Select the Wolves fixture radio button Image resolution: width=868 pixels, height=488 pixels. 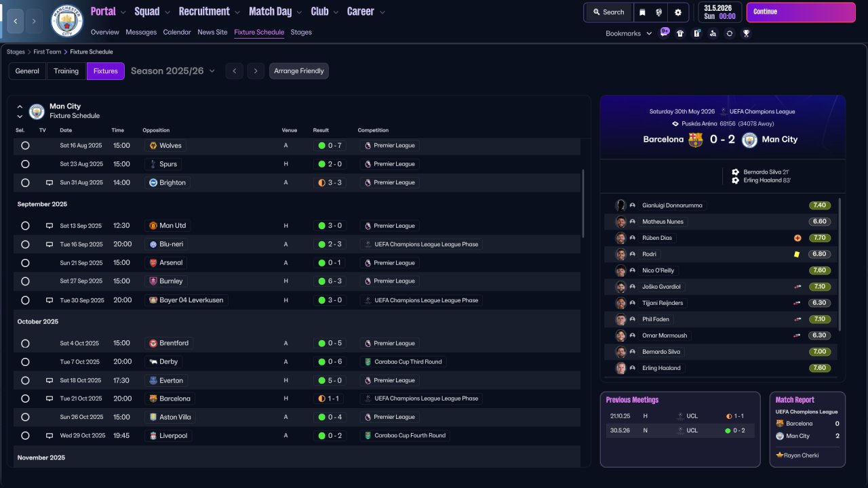(x=25, y=146)
